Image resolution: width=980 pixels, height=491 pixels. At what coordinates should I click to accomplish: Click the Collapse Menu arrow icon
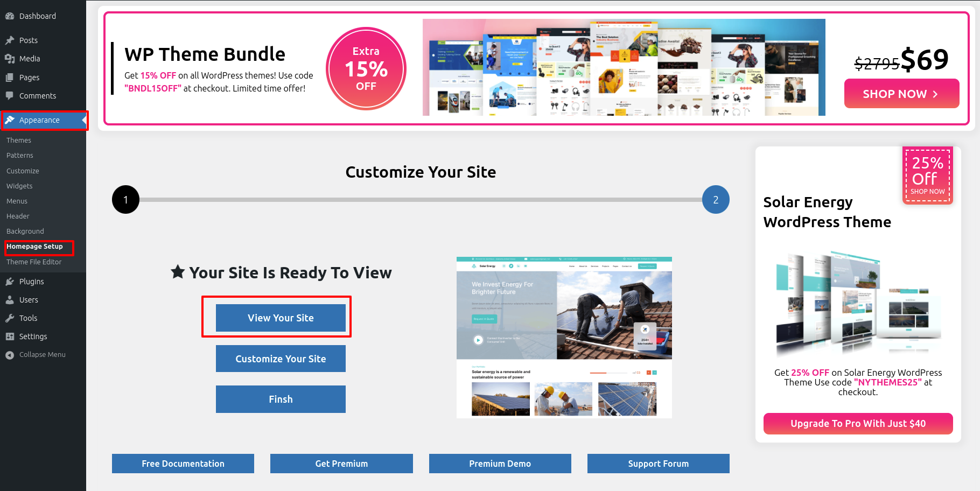pyautogui.click(x=10, y=355)
